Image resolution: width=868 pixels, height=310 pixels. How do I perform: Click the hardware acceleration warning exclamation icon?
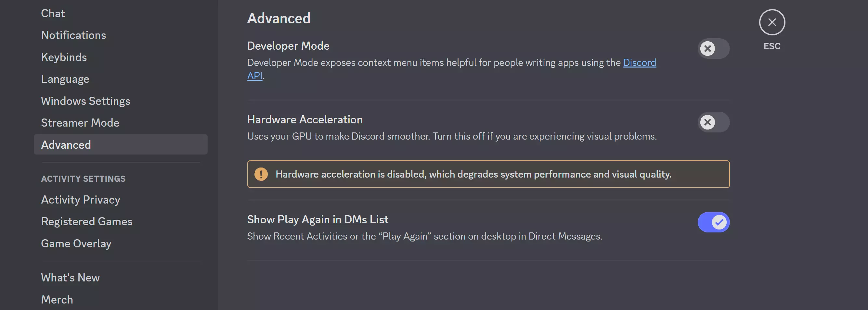[261, 174]
